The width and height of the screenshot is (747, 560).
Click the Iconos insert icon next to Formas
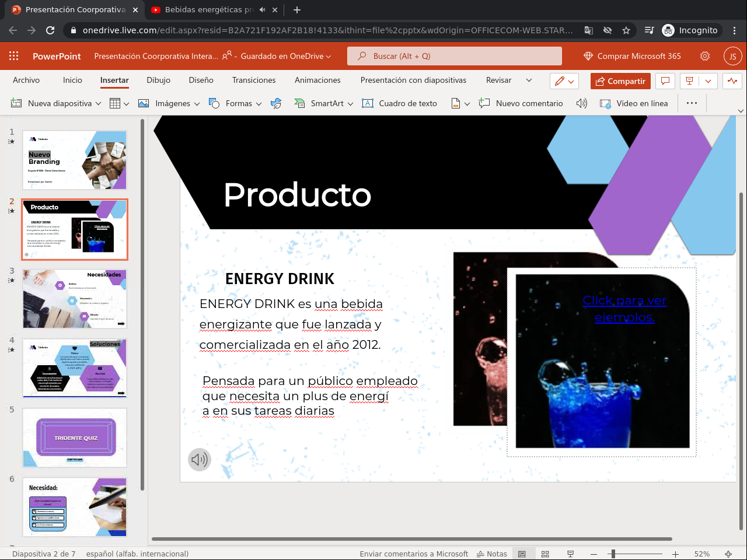(x=276, y=103)
